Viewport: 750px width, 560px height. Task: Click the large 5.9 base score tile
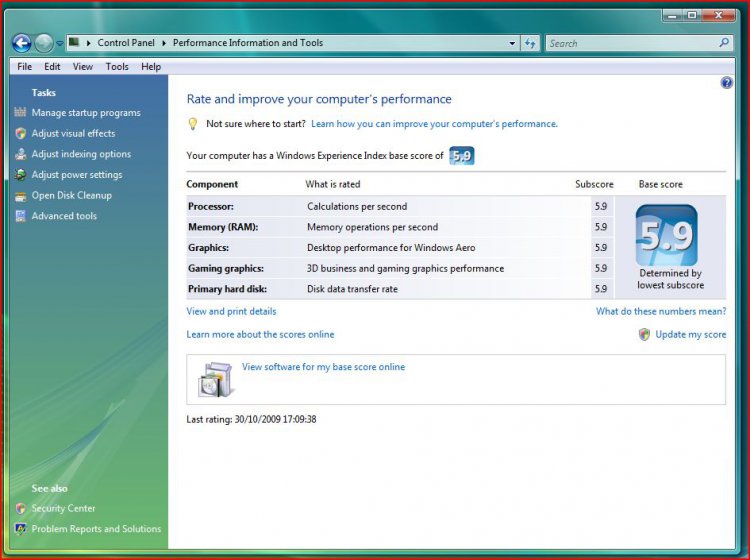coord(666,235)
